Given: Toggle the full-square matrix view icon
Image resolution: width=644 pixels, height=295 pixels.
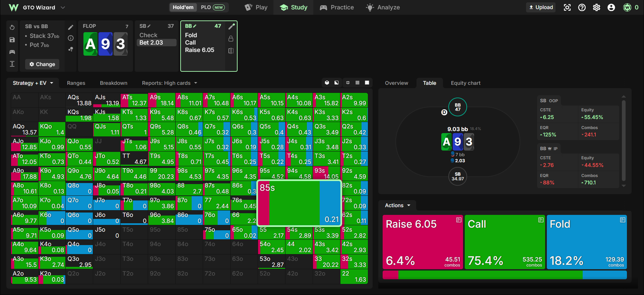Looking at the screenshot, I should click(367, 82).
